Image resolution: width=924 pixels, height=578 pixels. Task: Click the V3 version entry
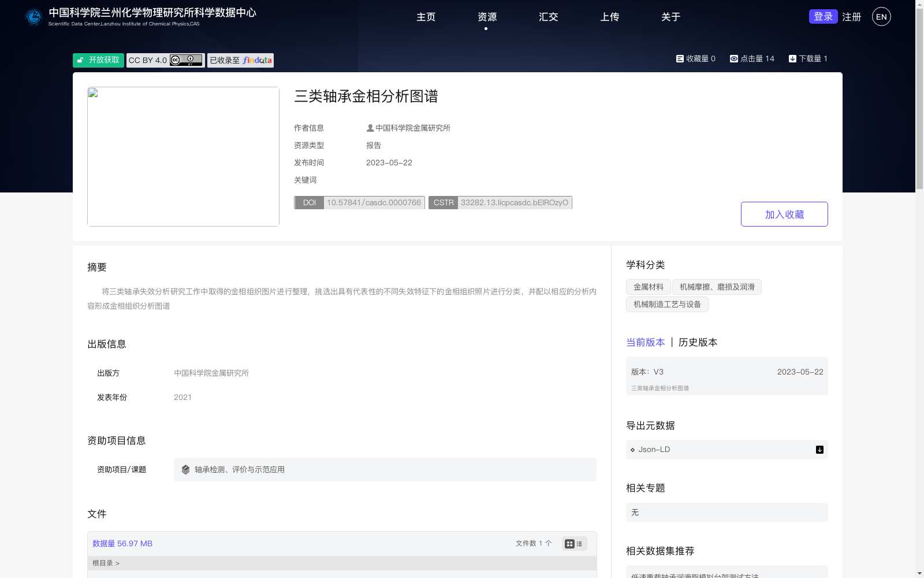[x=727, y=376]
